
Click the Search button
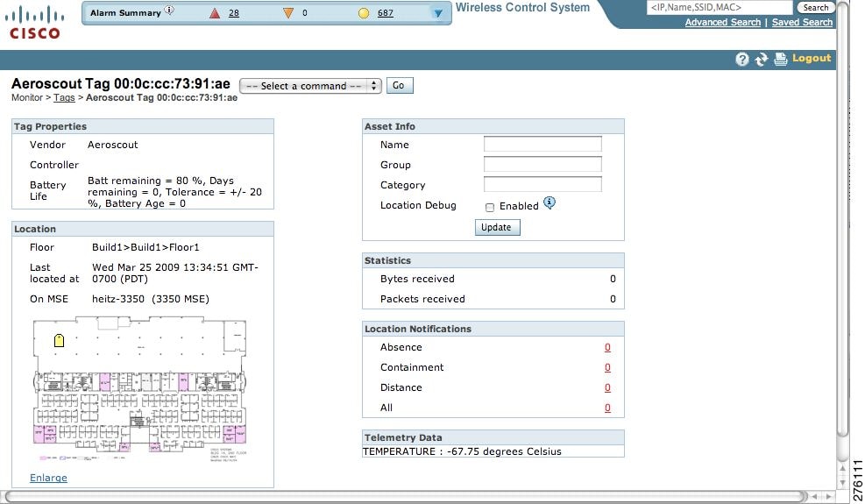(815, 8)
